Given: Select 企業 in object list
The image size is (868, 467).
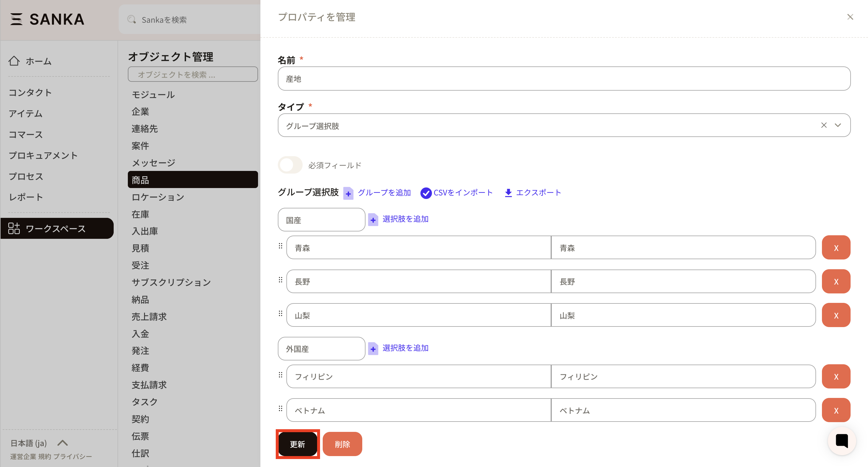Looking at the screenshot, I should click(140, 112).
